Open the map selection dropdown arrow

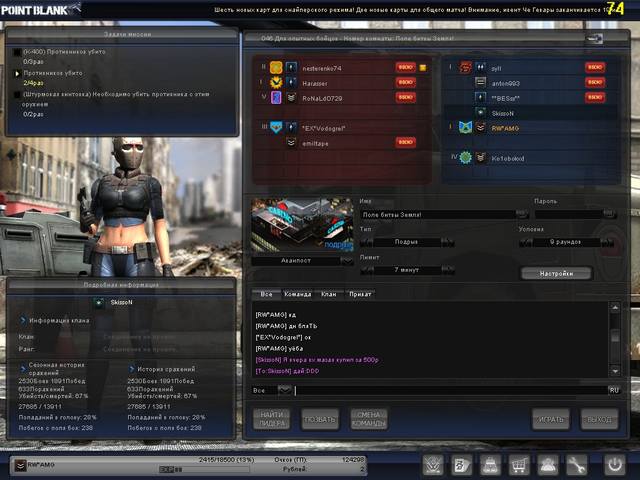pyautogui.click(x=347, y=260)
